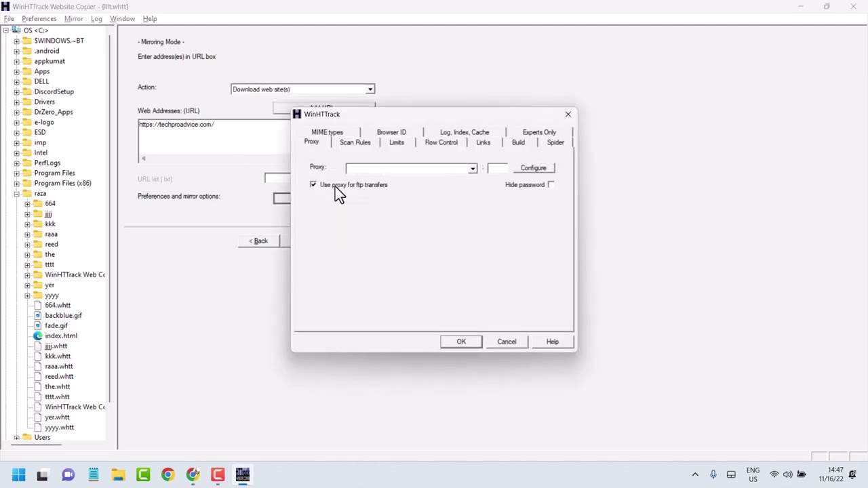Open the Preferences menu
The width and height of the screenshot is (868, 488).
tap(39, 19)
